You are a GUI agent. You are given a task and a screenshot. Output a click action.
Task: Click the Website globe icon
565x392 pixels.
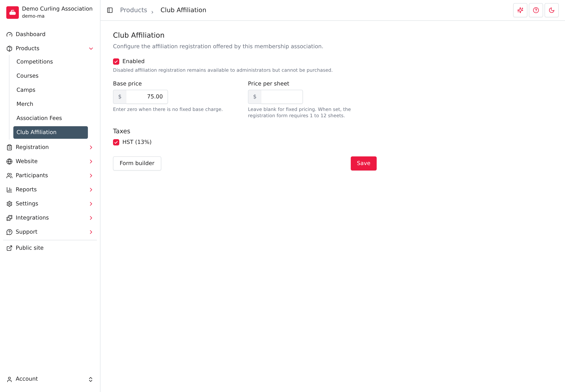click(x=9, y=161)
